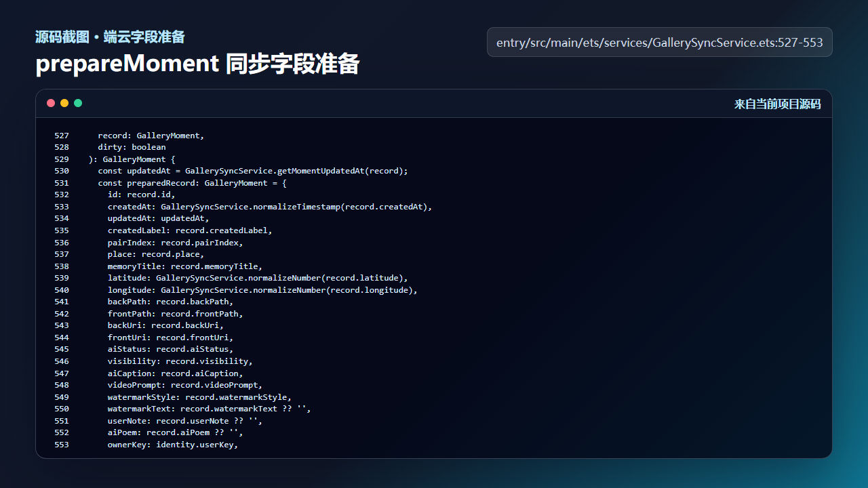Click the green dot in code window header

[x=78, y=103]
